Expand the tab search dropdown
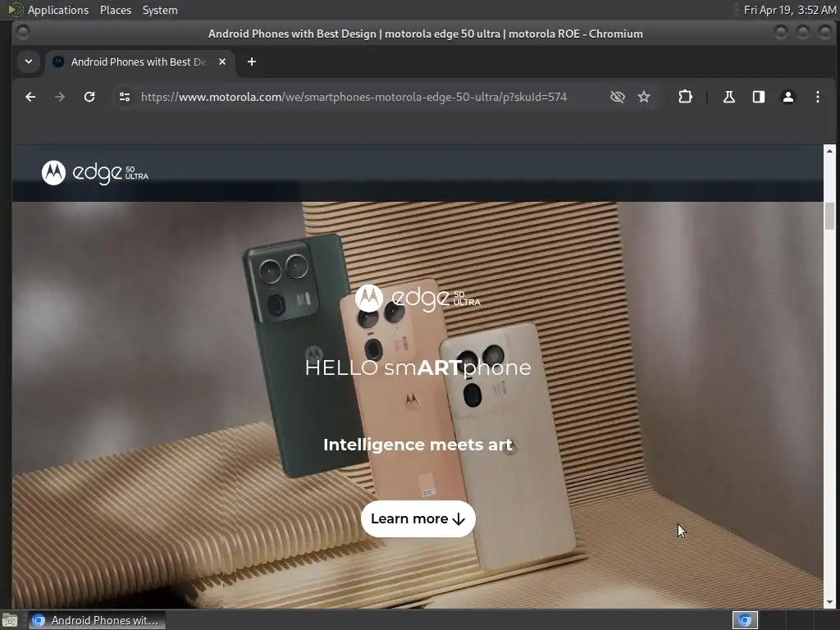This screenshot has height=630, width=840. click(x=29, y=62)
